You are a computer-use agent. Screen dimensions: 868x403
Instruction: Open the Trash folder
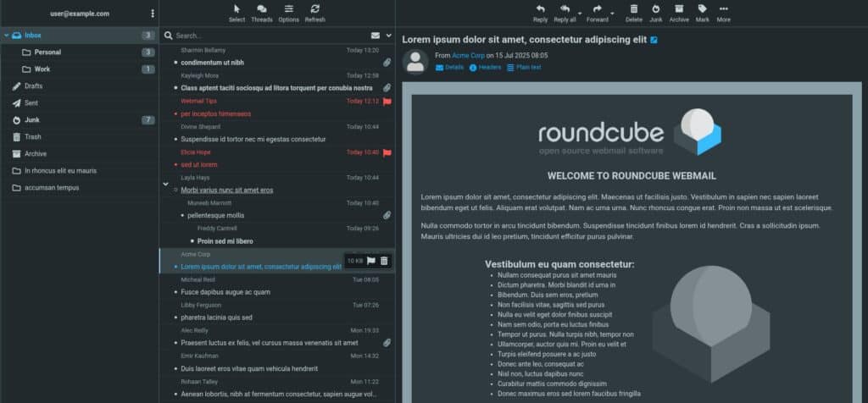80,137
